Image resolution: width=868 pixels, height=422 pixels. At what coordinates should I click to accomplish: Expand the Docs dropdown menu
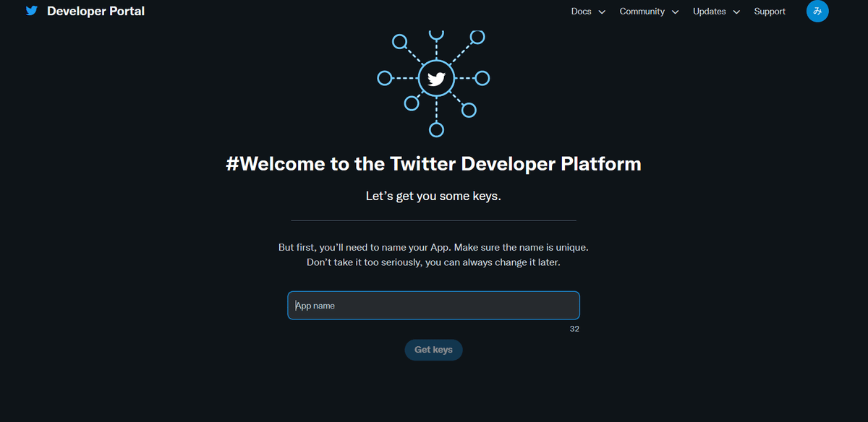tap(588, 12)
